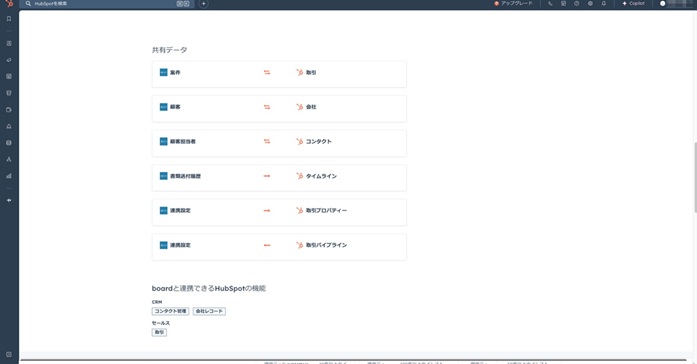The image size is (697, 364).
Task: Click the HubSpot sprocket logo in top-left
Action: tap(9, 4)
